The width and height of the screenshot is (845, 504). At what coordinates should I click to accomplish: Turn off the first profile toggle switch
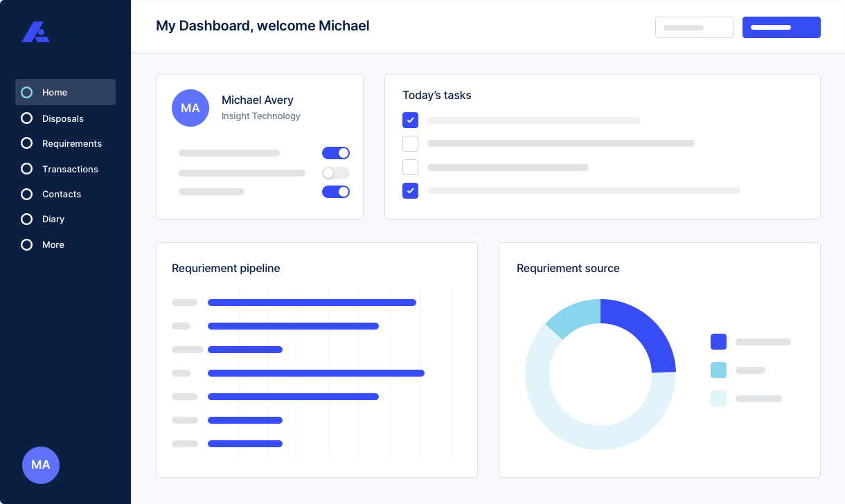coord(336,153)
